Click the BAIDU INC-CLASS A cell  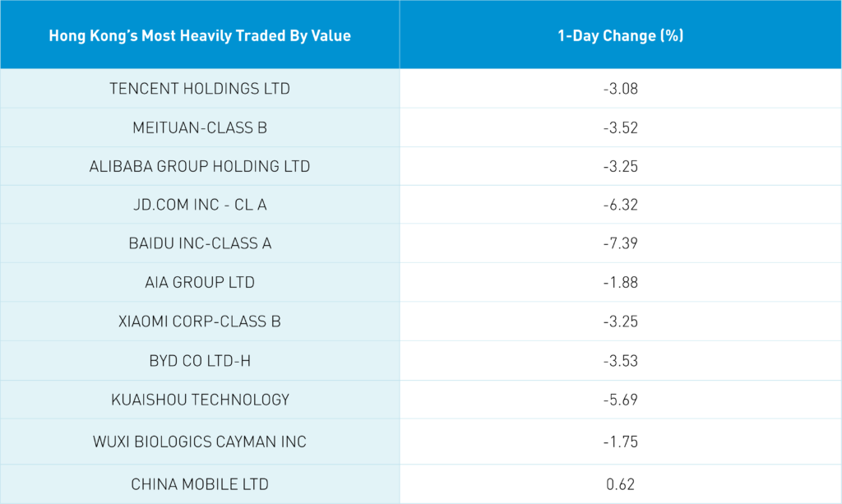tap(200, 243)
